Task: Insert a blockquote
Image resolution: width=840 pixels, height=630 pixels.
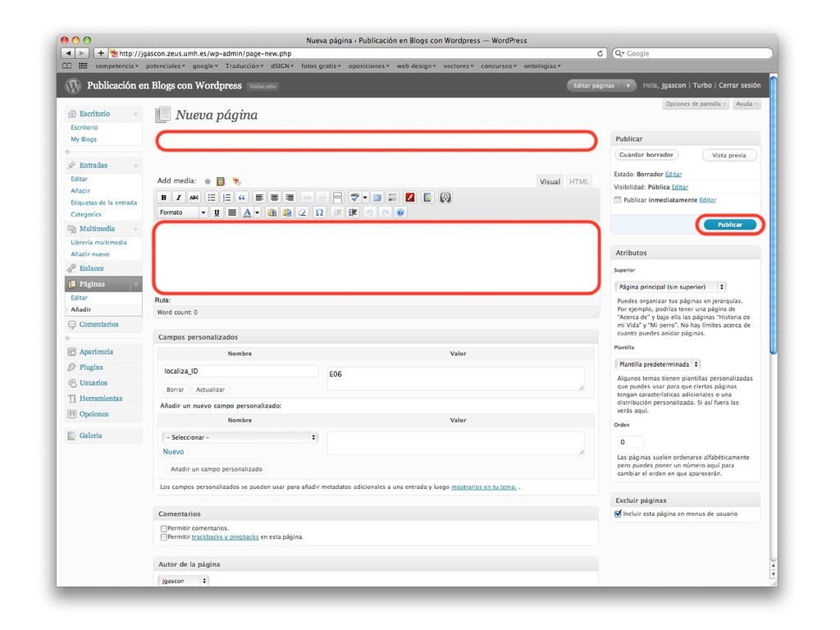Action: pyautogui.click(x=242, y=198)
